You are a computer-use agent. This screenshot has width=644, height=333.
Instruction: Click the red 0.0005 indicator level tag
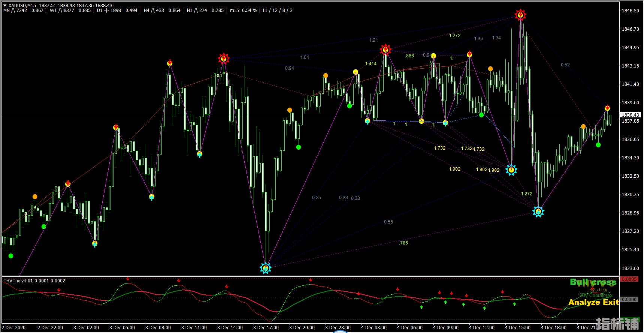click(629, 279)
